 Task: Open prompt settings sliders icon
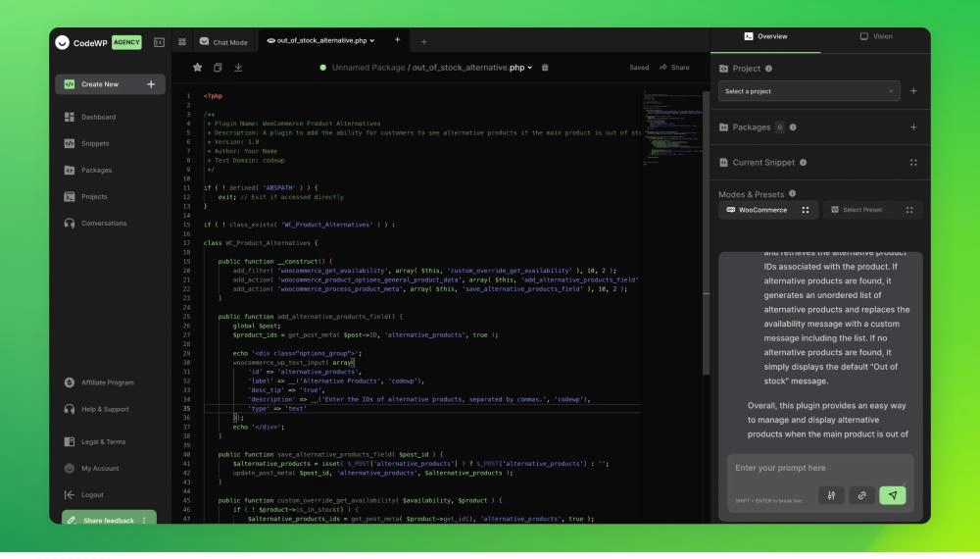tap(831, 495)
